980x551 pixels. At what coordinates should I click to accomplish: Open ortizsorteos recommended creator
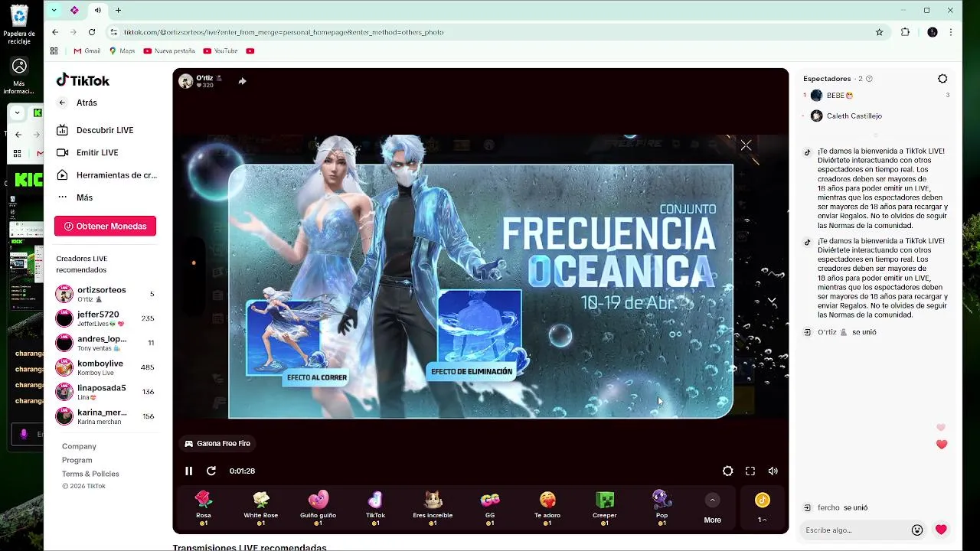click(x=106, y=294)
